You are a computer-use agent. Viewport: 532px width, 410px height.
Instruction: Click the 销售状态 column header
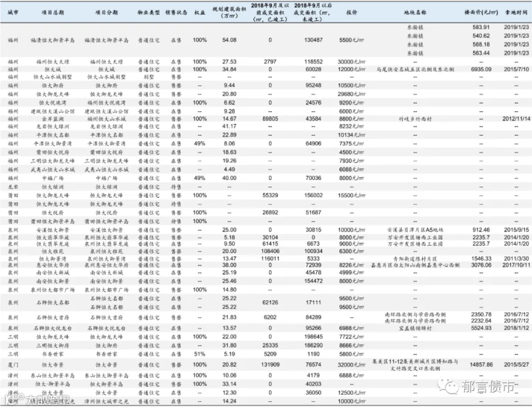coord(176,12)
